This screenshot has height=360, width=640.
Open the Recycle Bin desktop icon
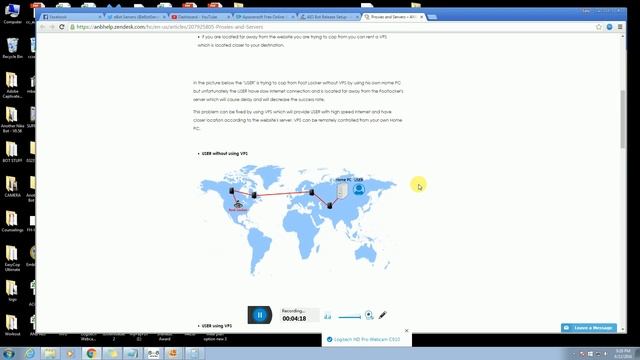pyautogui.click(x=12, y=48)
